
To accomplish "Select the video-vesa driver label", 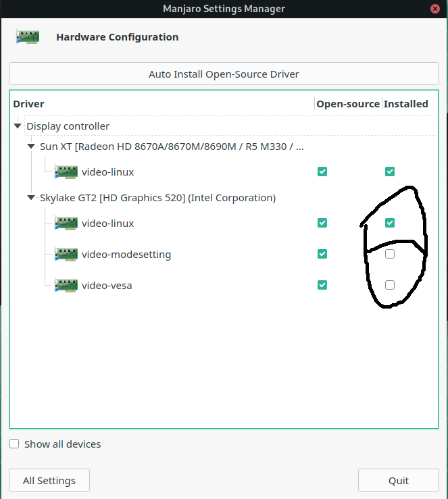I will pos(107,286).
